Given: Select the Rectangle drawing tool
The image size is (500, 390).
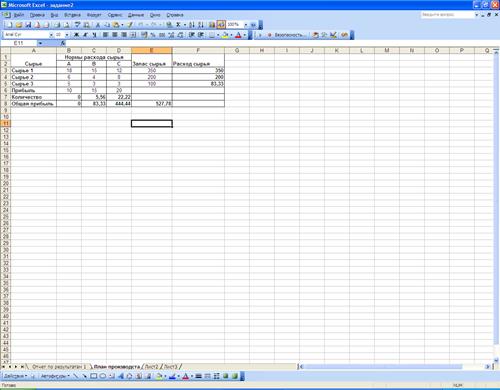Looking at the screenshot, I should tap(94, 376).
